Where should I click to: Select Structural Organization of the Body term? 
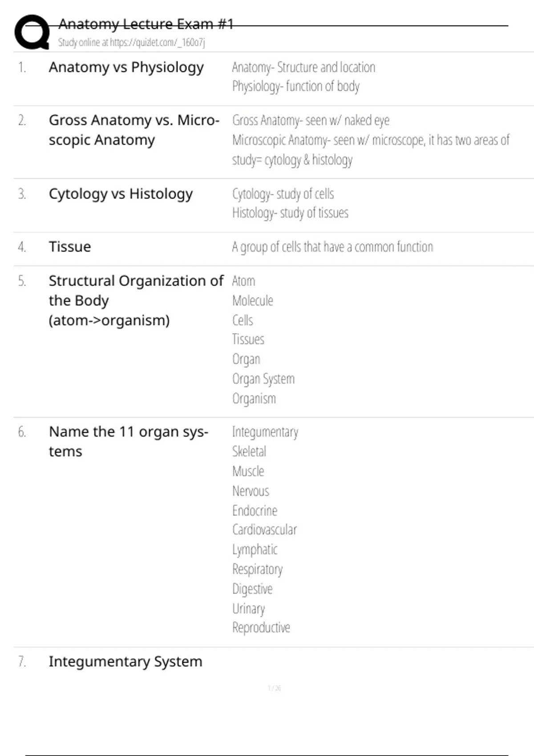(136, 300)
